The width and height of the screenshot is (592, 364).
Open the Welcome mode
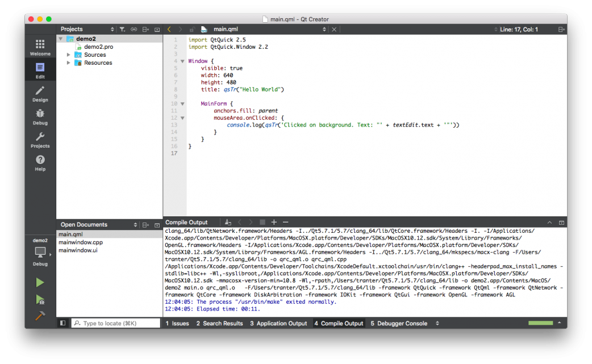(x=40, y=47)
